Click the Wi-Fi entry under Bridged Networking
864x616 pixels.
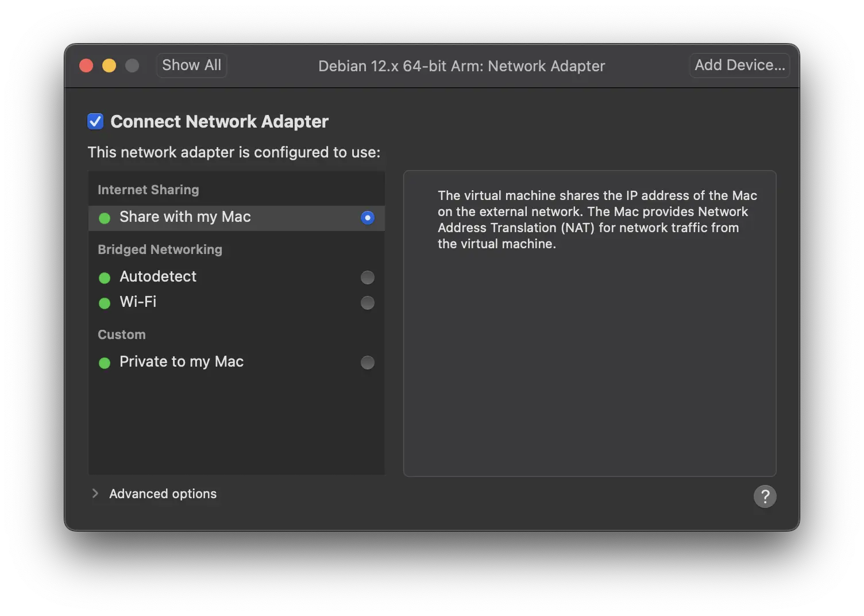click(x=138, y=302)
